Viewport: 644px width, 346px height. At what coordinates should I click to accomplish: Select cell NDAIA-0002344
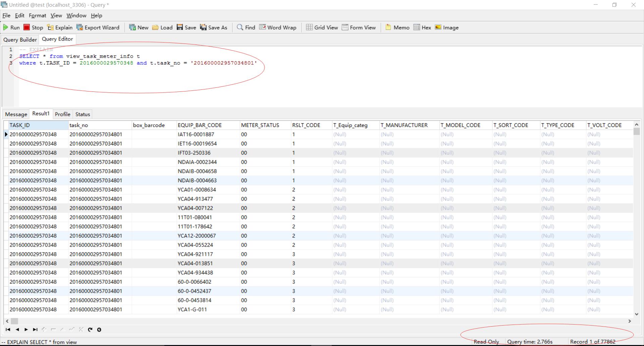[208, 162]
